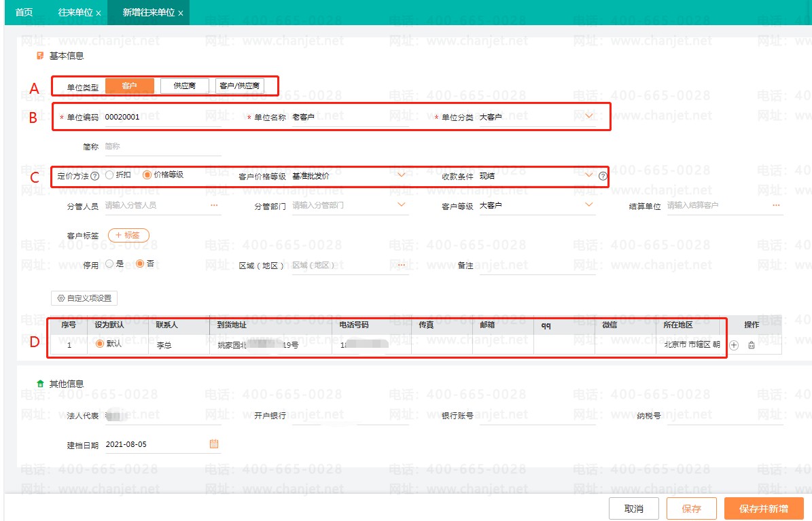Click the 保存 button
This screenshot has height=521, width=812.
pos(691,509)
